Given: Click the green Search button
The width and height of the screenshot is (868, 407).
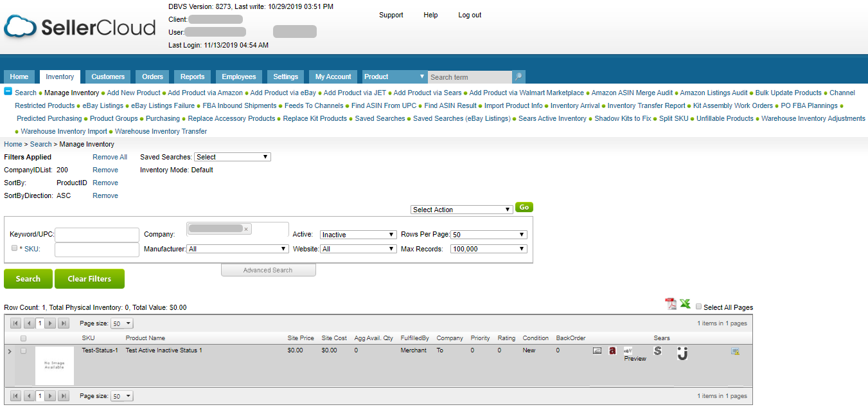Looking at the screenshot, I should [x=28, y=278].
